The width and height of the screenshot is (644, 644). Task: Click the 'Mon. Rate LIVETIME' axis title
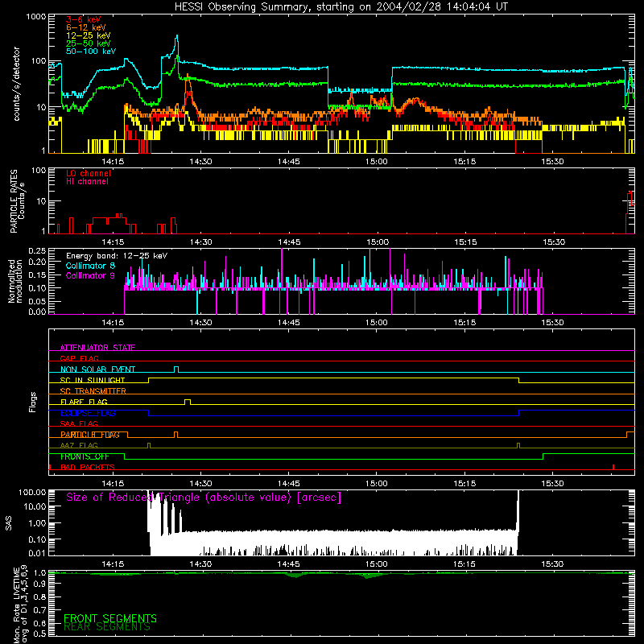(16, 605)
